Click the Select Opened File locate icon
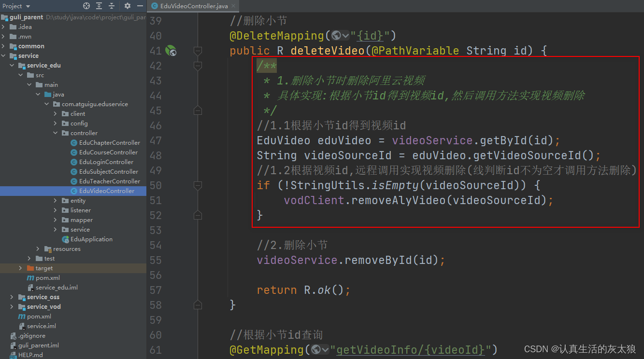 [x=86, y=6]
